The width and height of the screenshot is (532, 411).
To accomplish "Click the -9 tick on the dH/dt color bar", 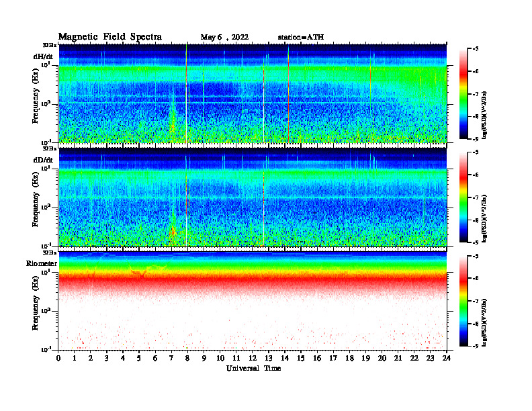I will click(476, 139).
